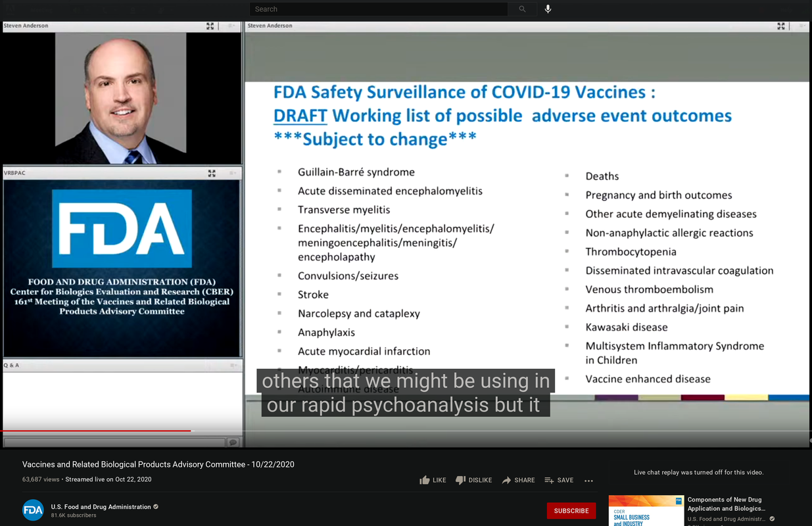Viewport: 812px width, 526px height.
Task: Open the options menu of the webcam panel
Action: [231, 26]
